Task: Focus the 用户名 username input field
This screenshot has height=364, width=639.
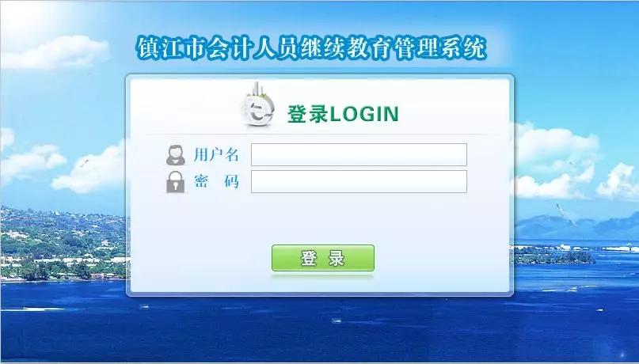Action: 359,155
